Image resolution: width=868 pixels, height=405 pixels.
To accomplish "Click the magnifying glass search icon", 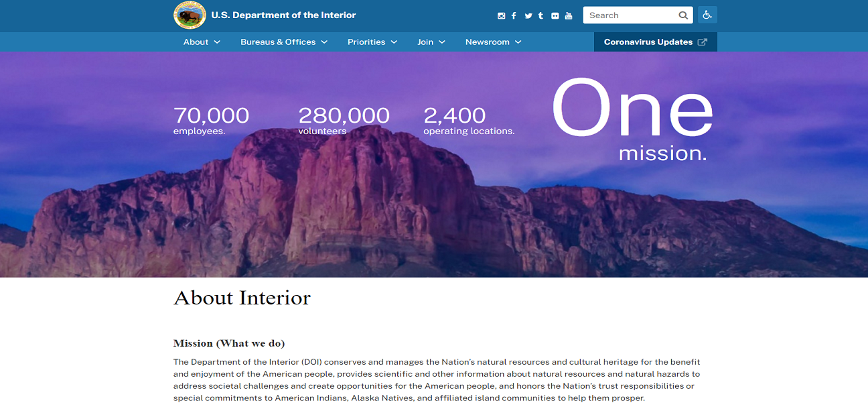I will [683, 15].
